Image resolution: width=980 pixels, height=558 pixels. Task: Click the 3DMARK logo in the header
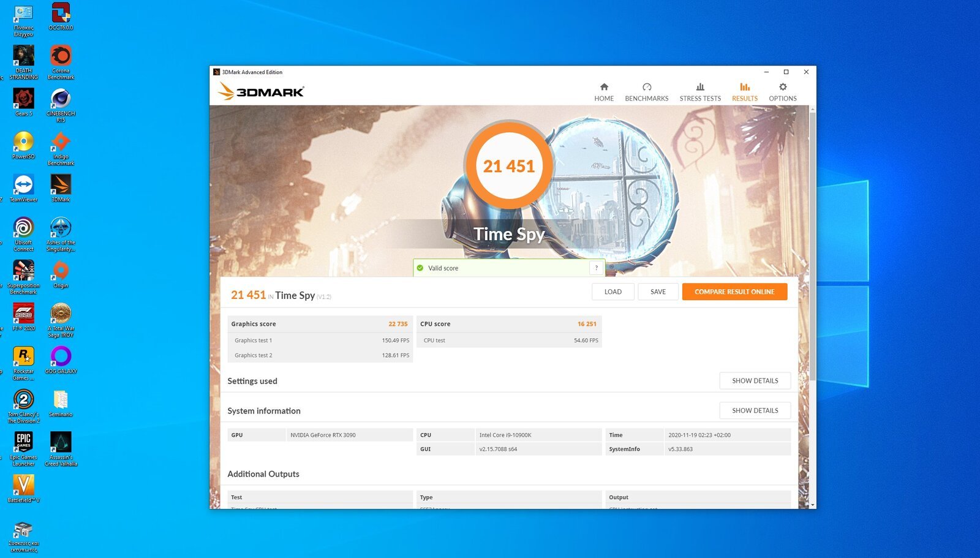pos(262,92)
